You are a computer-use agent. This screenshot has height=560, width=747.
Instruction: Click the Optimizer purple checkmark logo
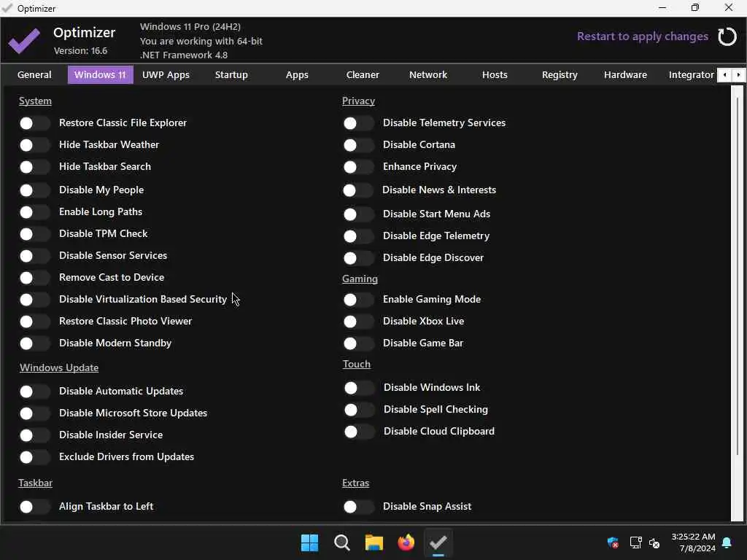[24, 41]
